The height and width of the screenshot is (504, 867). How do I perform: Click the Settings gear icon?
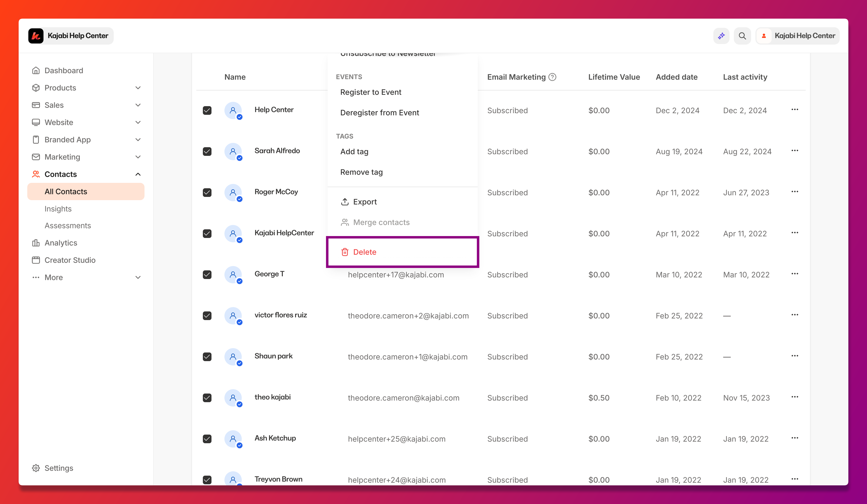[36, 468]
